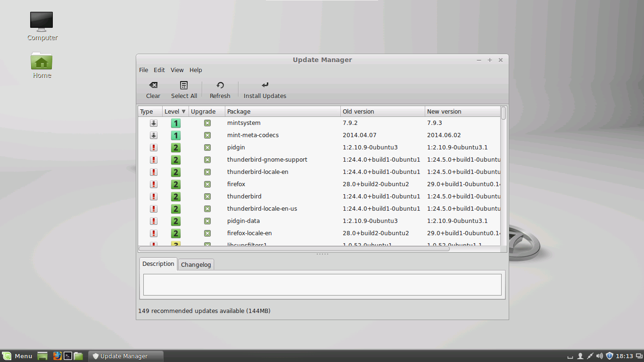The height and width of the screenshot is (362, 644).
Task: Open the Help menu
Action: click(196, 70)
